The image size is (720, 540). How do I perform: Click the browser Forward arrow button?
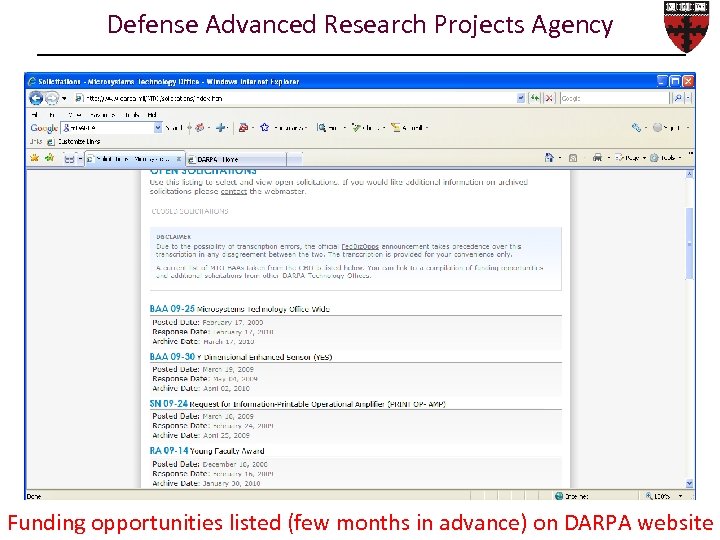pos(51,98)
